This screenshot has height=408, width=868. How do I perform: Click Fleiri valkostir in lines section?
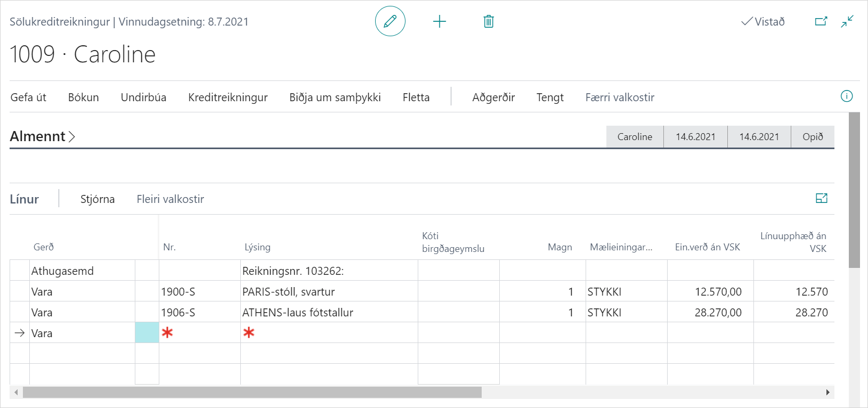pyautogui.click(x=170, y=199)
